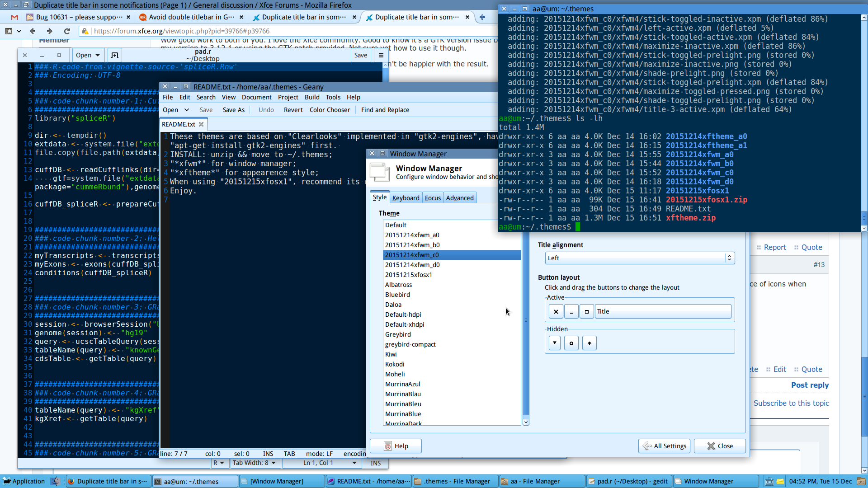This screenshot has width=868, height=488.
Task: Click the Firefox URL address bar
Action: click(x=289, y=31)
